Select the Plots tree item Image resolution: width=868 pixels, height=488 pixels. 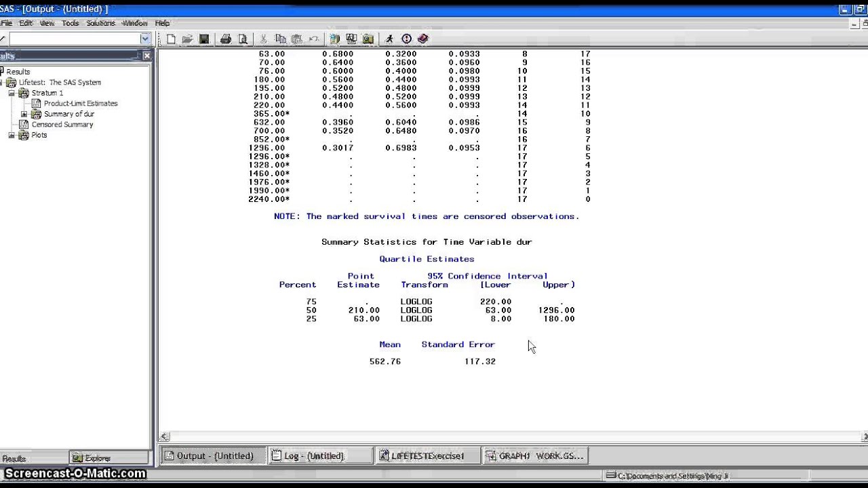point(39,135)
